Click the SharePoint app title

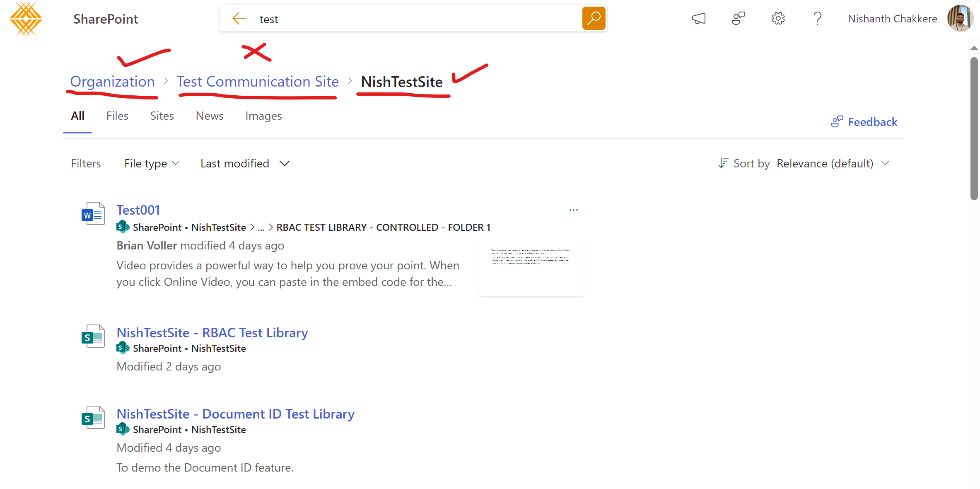click(x=106, y=19)
